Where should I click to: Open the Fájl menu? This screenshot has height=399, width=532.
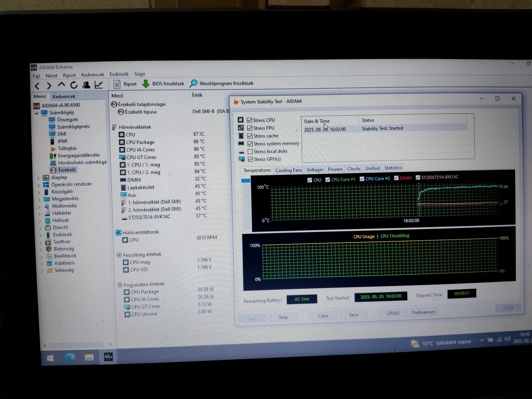36,76
